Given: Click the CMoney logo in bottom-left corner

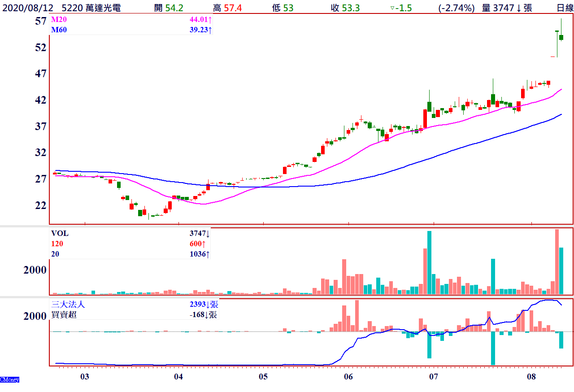Looking at the screenshot, I should (9, 380).
